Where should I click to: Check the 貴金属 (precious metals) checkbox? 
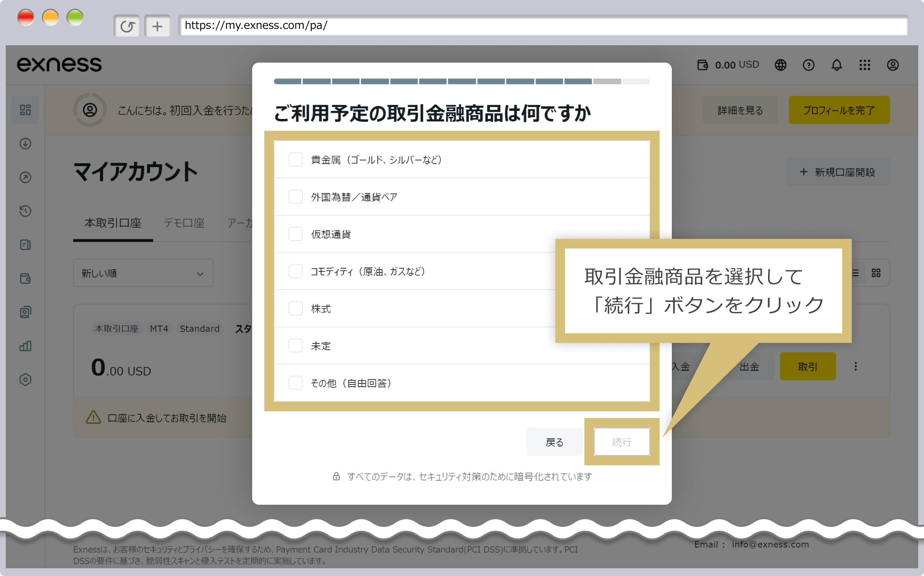point(295,159)
